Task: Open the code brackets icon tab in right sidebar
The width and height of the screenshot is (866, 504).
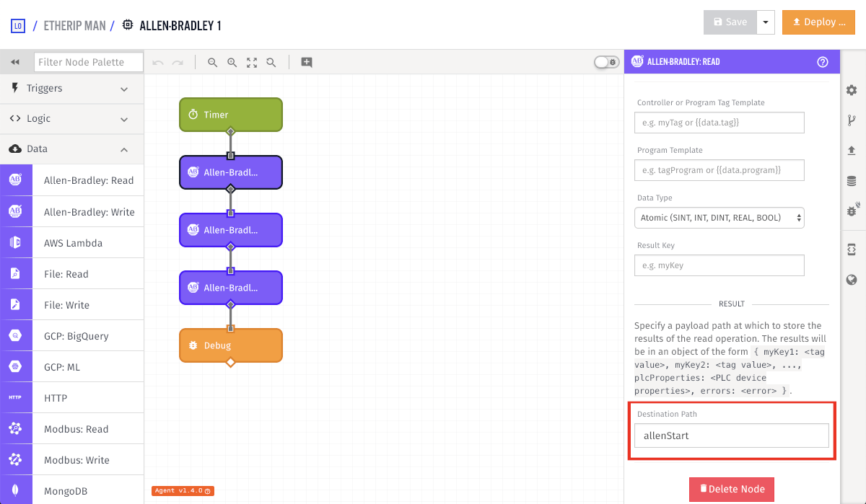Action: coord(852,249)
